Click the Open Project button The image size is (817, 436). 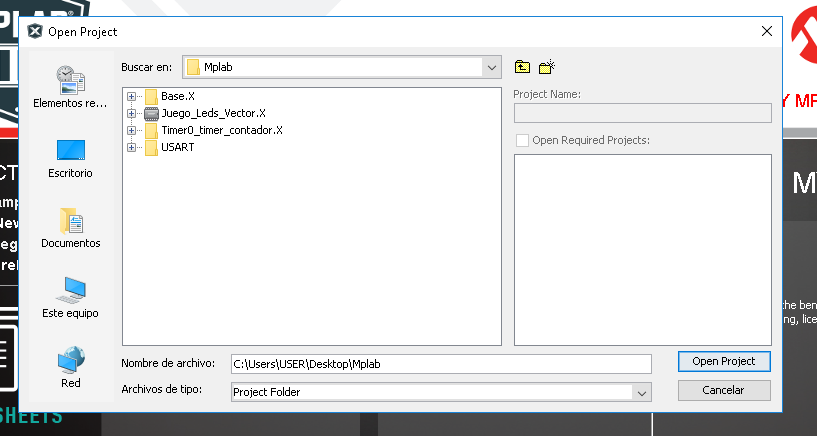pyautogui.click(x=724, y=362)
